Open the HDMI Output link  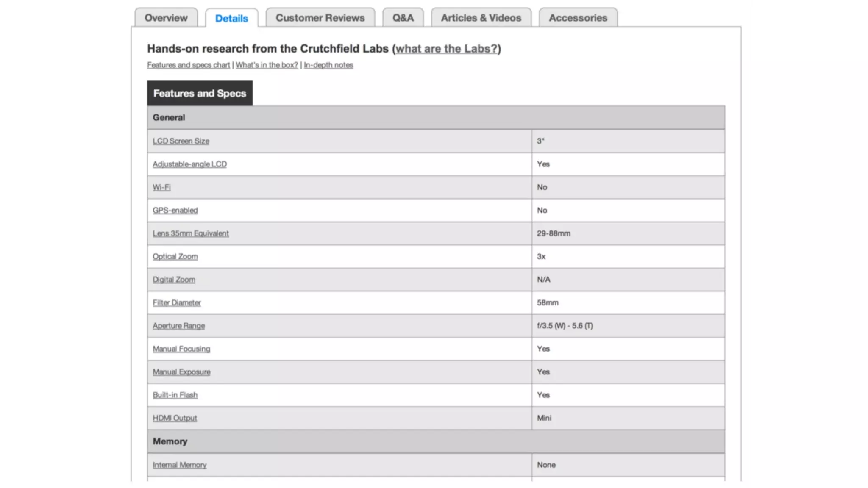click(x=175, y=418)
